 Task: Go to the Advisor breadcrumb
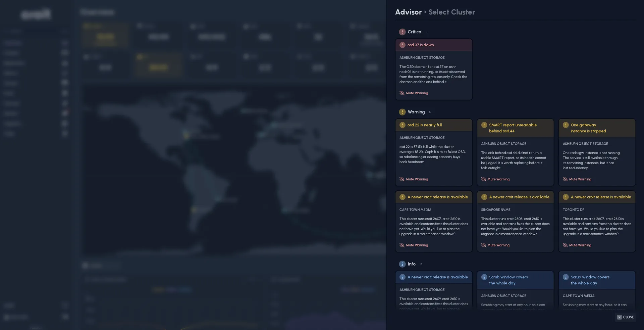click(x=408, y=12)
